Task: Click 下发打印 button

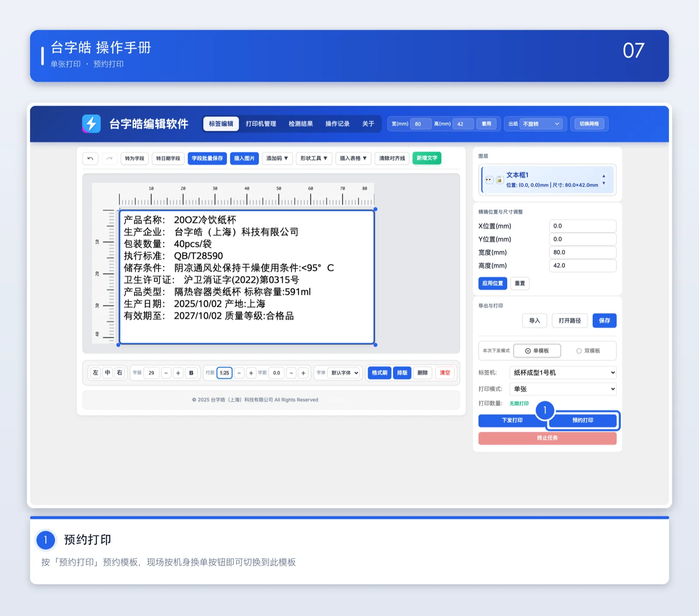Action: [x=512, y=420]
